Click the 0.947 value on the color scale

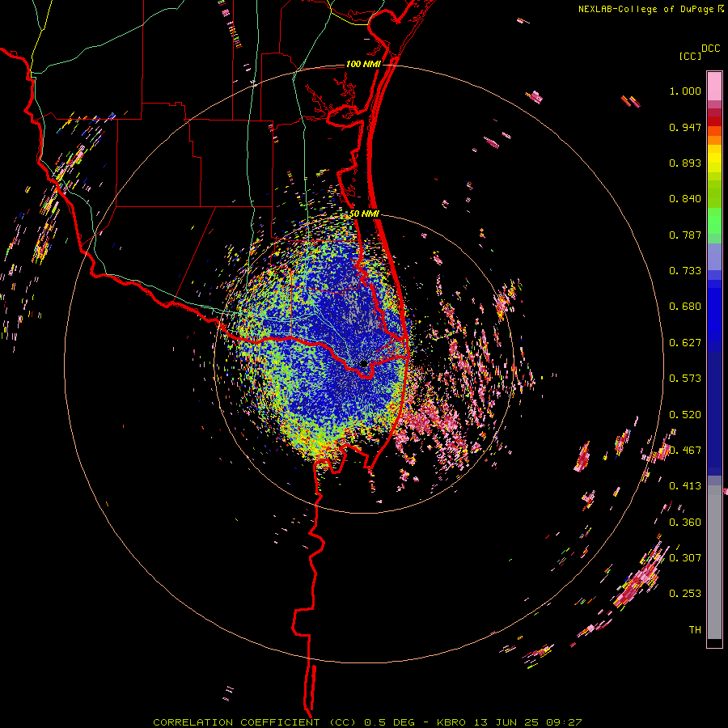pyautogui.click(x=685, y=127)
